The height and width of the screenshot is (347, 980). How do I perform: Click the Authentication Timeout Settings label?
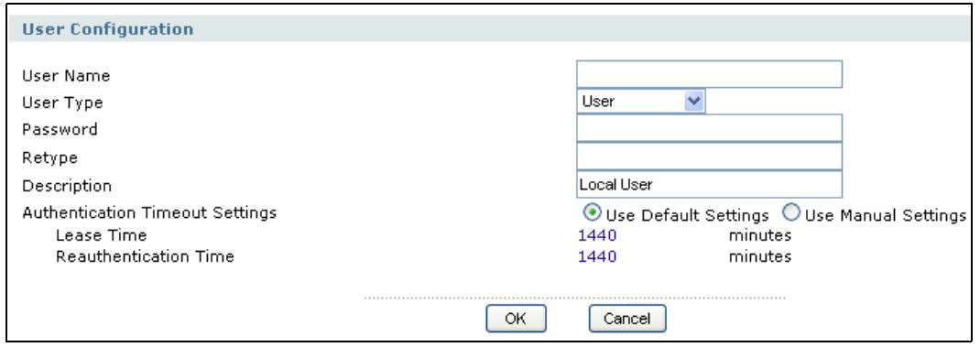pos(149,213)
